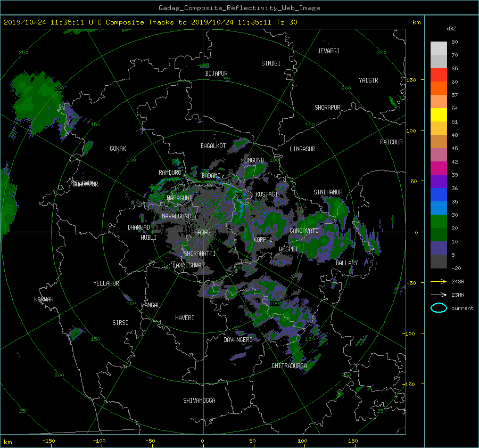
Task: Click the SIRSI city label
Action: (x=120, y=323)
